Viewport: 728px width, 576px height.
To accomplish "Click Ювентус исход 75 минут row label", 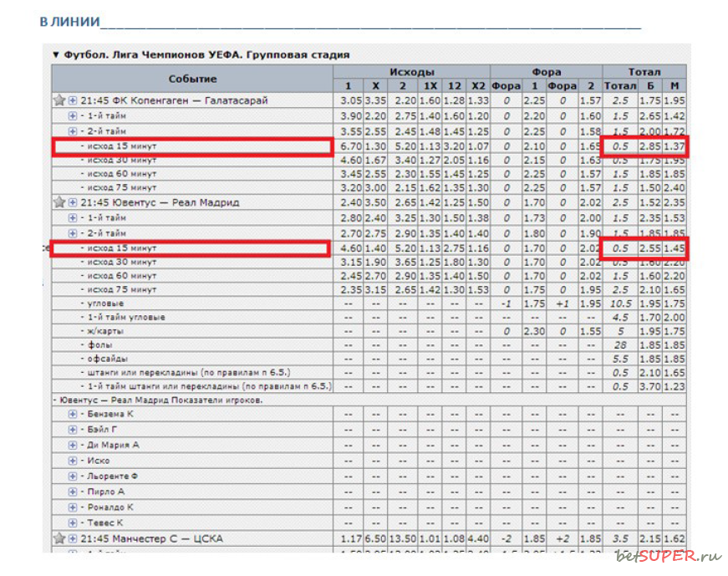I will click(x=122, y=289).
